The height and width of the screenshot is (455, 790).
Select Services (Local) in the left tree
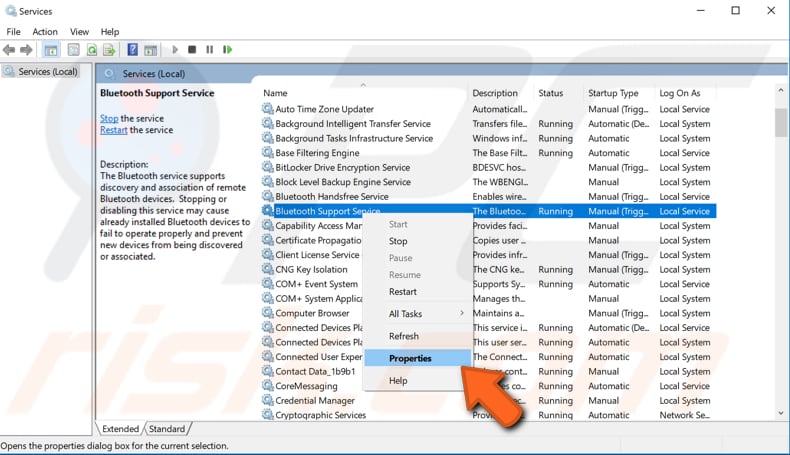(48, 72)
